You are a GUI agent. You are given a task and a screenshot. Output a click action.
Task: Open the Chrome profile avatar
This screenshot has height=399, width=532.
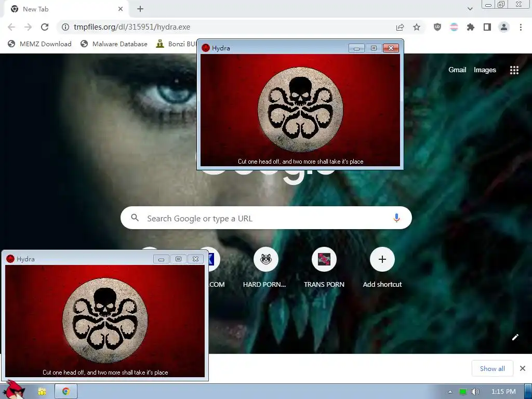(x=504, y=27)
